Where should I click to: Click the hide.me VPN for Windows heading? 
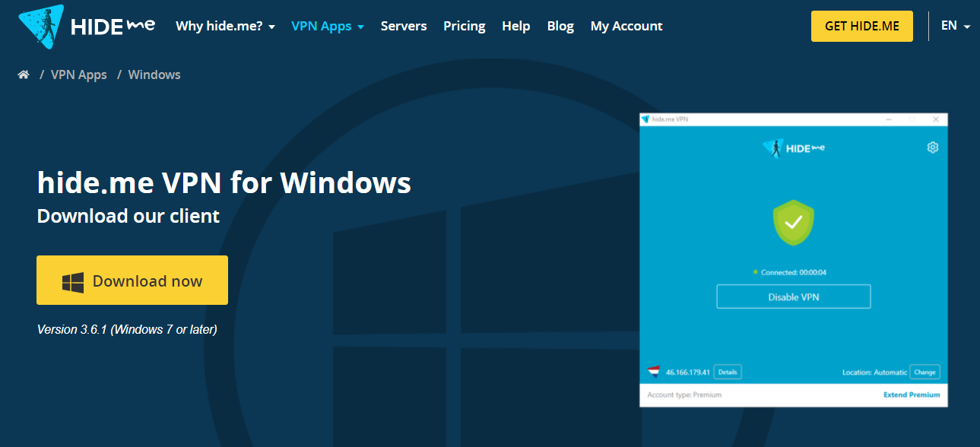pyautogui.click(x=224, y=182)
